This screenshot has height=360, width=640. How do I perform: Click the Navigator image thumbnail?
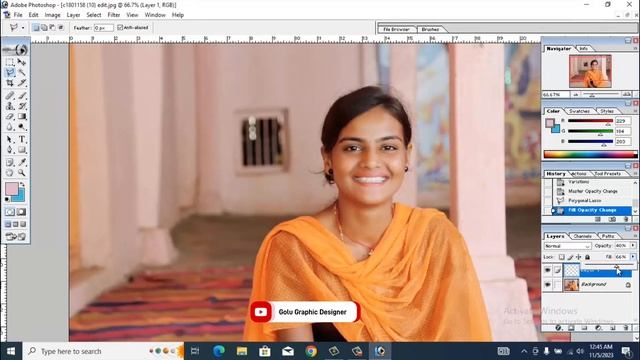[x=590, y=71]
